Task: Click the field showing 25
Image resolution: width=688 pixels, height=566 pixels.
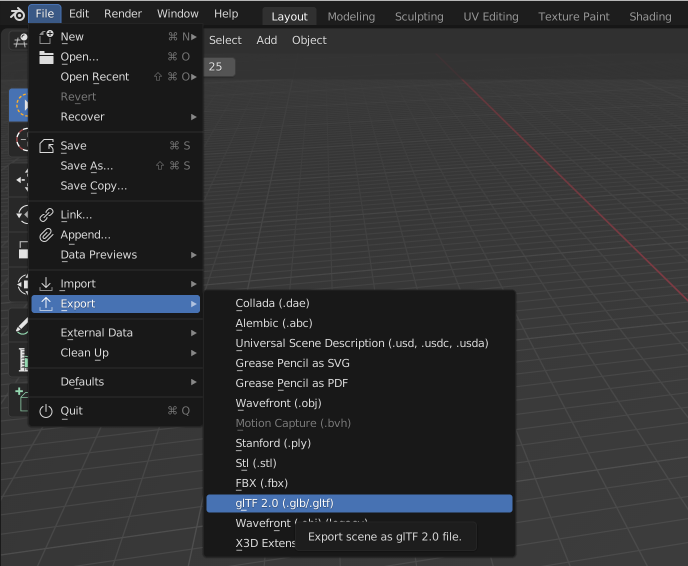Action: [x=216, y=66]
